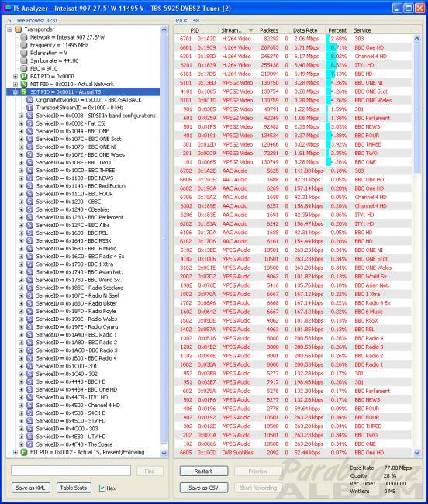Toggle the Hex checkbox
428x504 pixels.
(102, 488)
